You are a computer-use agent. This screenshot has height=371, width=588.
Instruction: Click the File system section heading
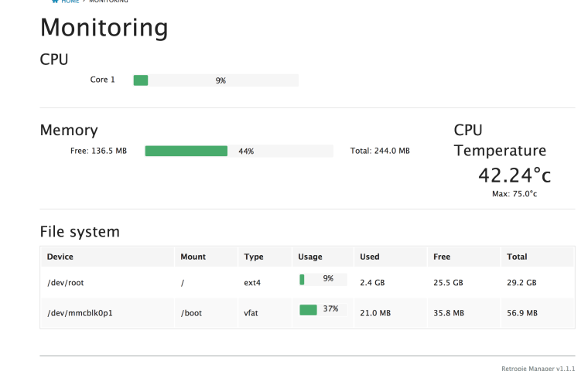point(80,231)
